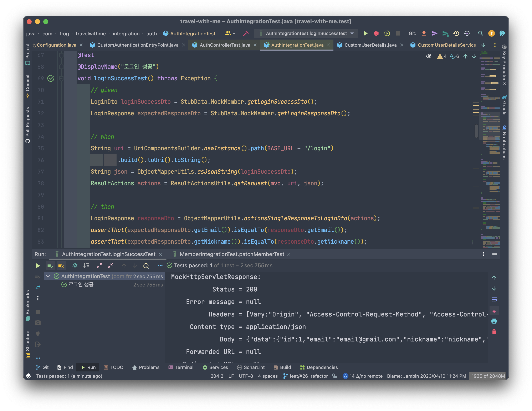Click the Git update project arrow icon
The width and height of the screenshot is (532, 411).
424,33
